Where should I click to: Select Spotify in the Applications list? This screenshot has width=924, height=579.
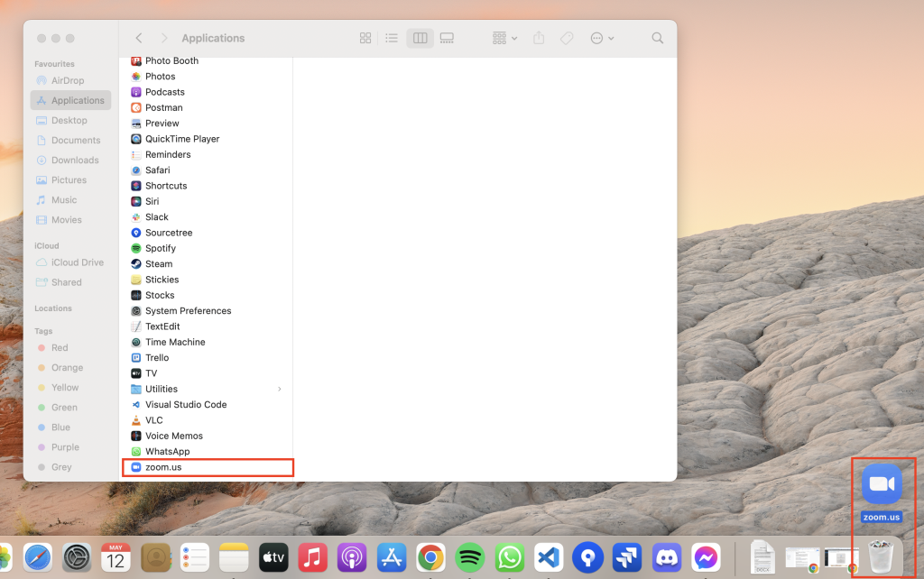point(208,249)
